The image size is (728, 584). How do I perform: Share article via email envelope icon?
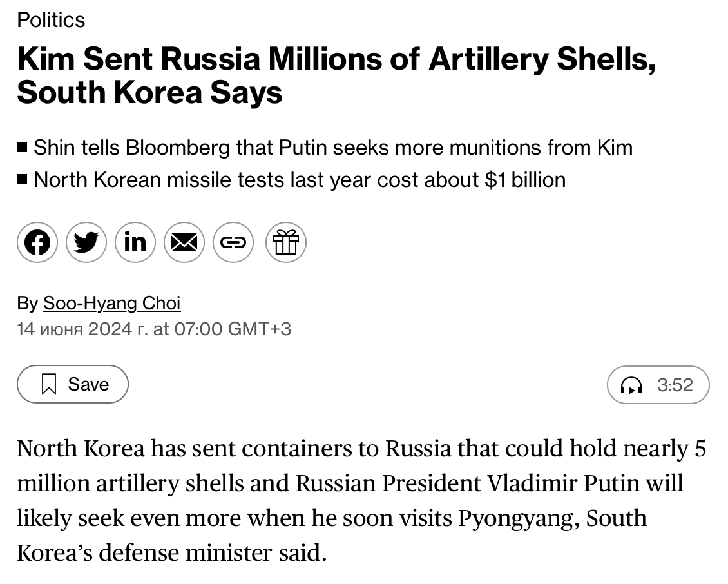184,242
